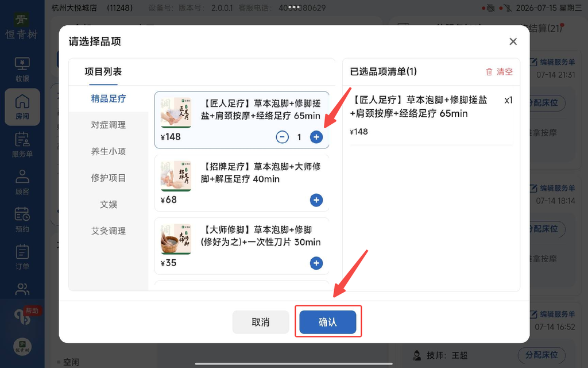Click the muted microphone status icon
The height and width of the screenshot is (368, 588).
(x=508, y=8)
